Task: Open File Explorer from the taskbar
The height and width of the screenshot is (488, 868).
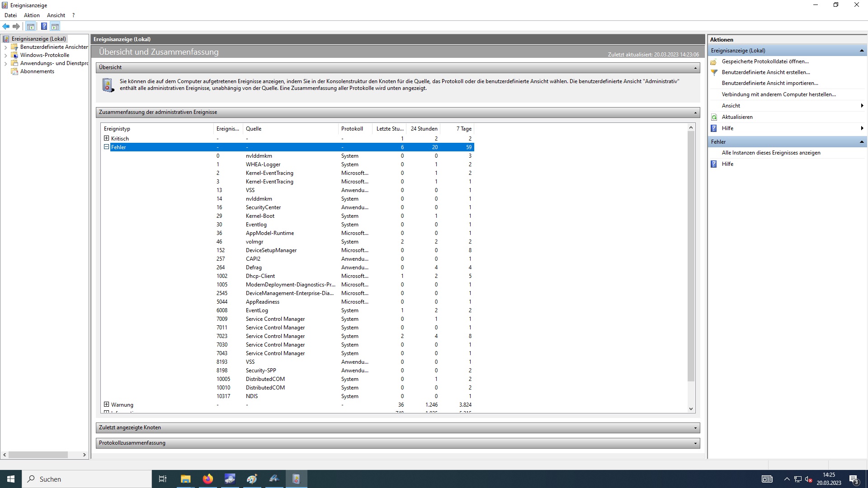Action: point(185,479)
